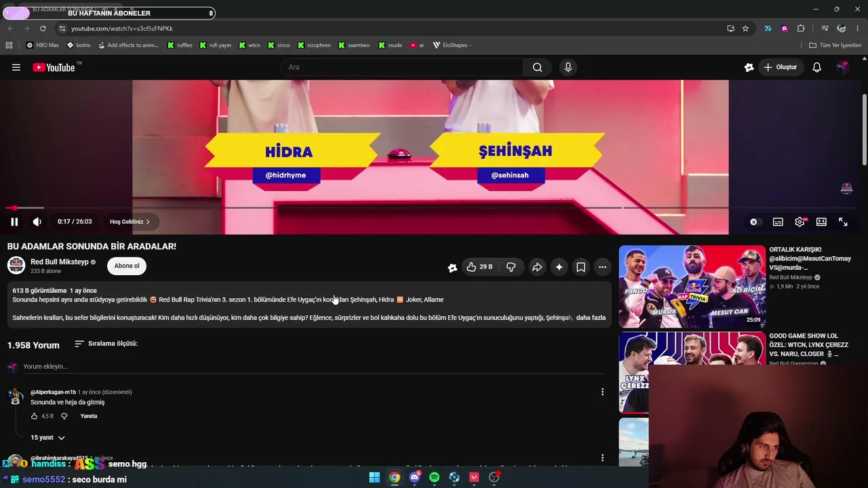
Task: Bookmark this page with the star icon
Action: 745,28
